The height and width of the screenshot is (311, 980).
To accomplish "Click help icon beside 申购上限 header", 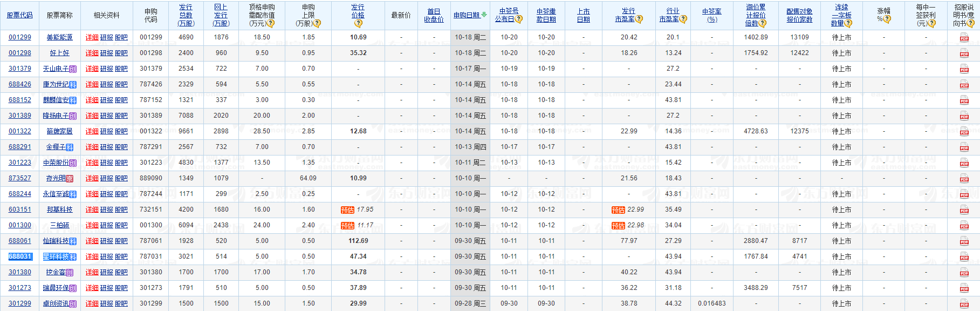I will tap(317, 23).
